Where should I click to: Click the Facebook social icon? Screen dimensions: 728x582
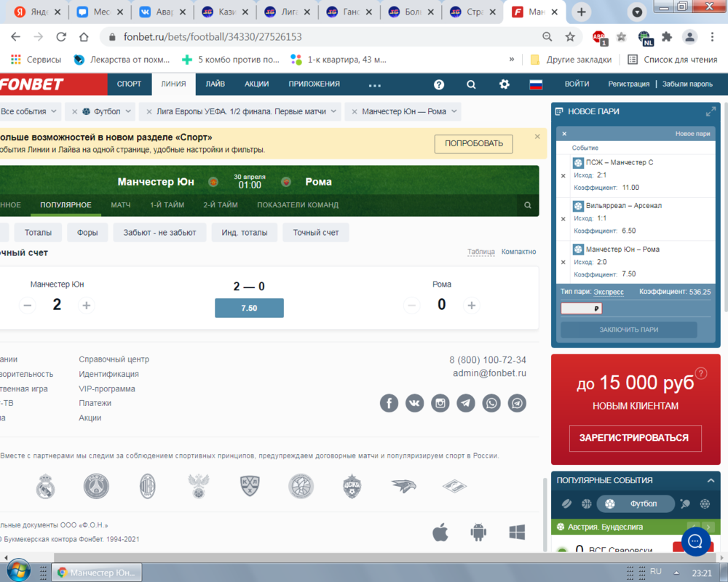point(389,403)
